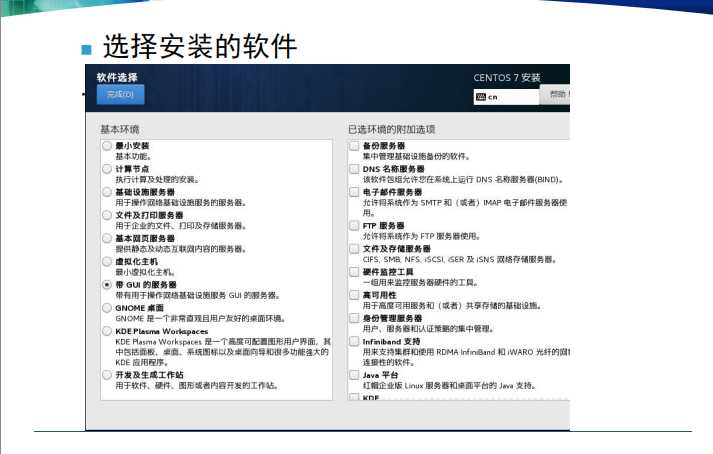Click the 软件选择 header title
713x454 pixels.
point(117,77)
